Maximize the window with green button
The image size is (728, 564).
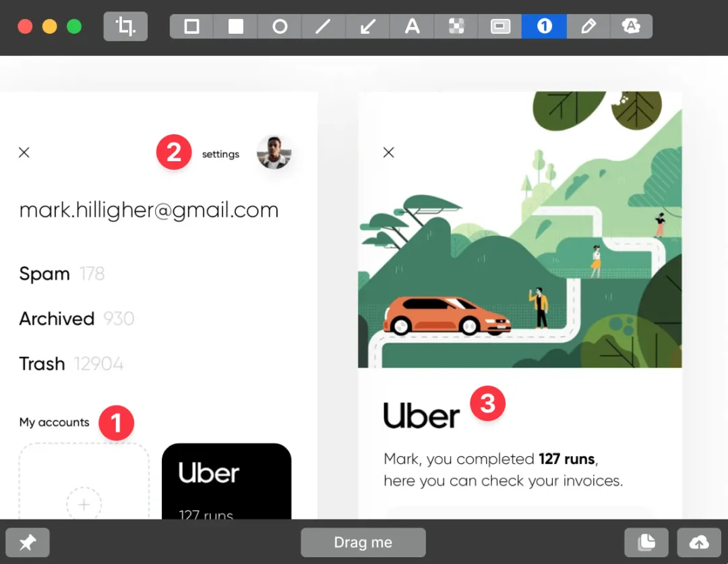(74, 26)
